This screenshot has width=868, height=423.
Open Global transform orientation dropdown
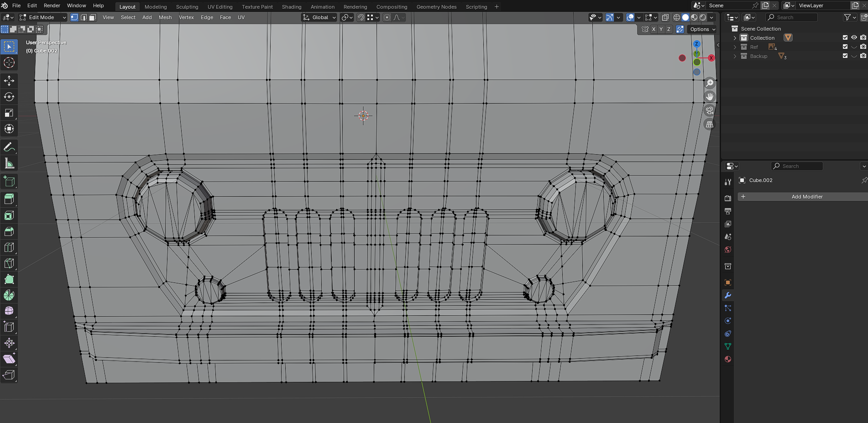319,17
